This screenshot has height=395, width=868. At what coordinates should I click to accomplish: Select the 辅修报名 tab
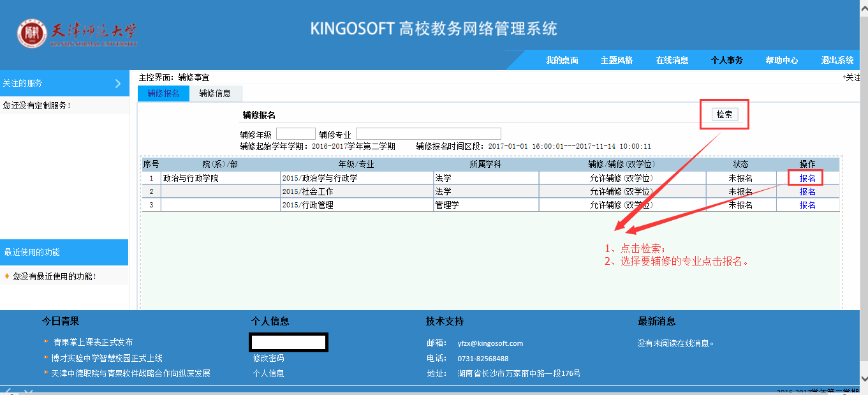pos(163,94)
